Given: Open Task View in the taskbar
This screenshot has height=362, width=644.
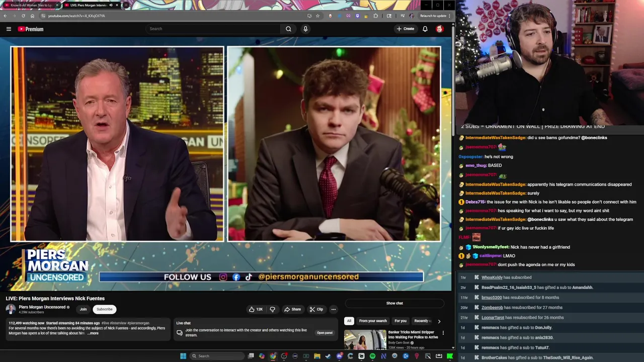Looking at the screenshot, I should [251, 356].
